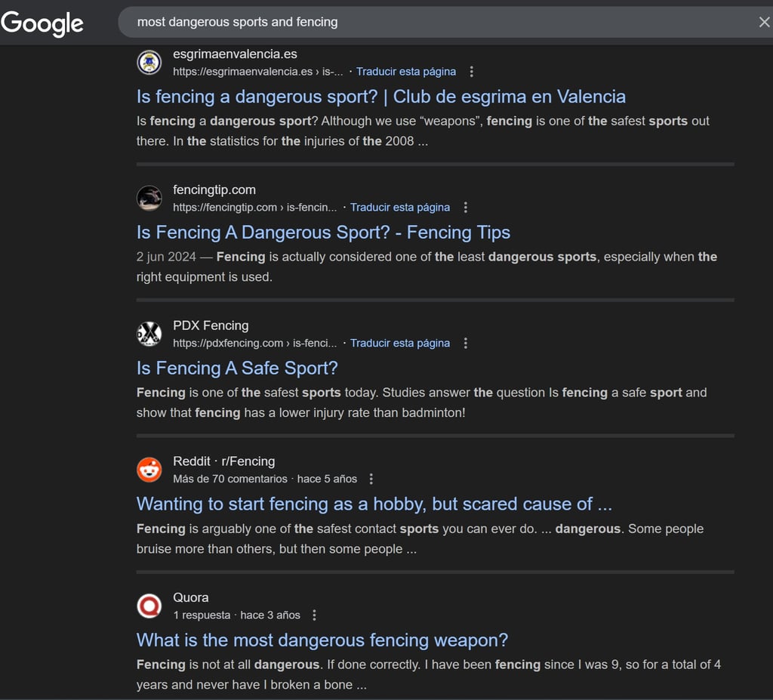Viewport: 773px width, 700px height.
Task: Click the esgrimaenvalencia.es site favicon
Action: coord(149,63)
